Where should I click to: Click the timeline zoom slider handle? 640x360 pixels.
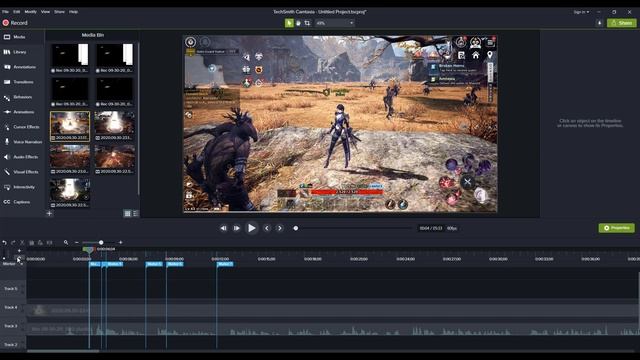(101, 242)
